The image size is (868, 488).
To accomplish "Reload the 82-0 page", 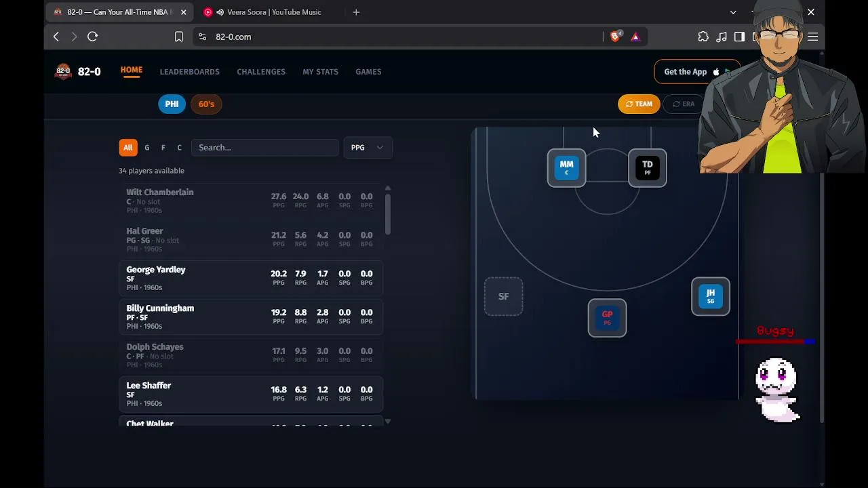I will [93, 37].
